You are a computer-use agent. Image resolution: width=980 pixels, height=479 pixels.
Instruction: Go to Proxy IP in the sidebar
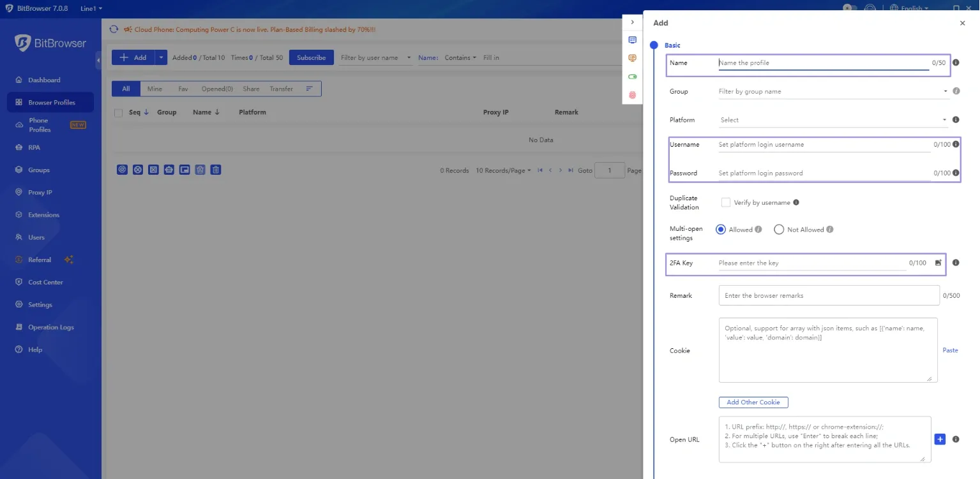coord(40,193)
